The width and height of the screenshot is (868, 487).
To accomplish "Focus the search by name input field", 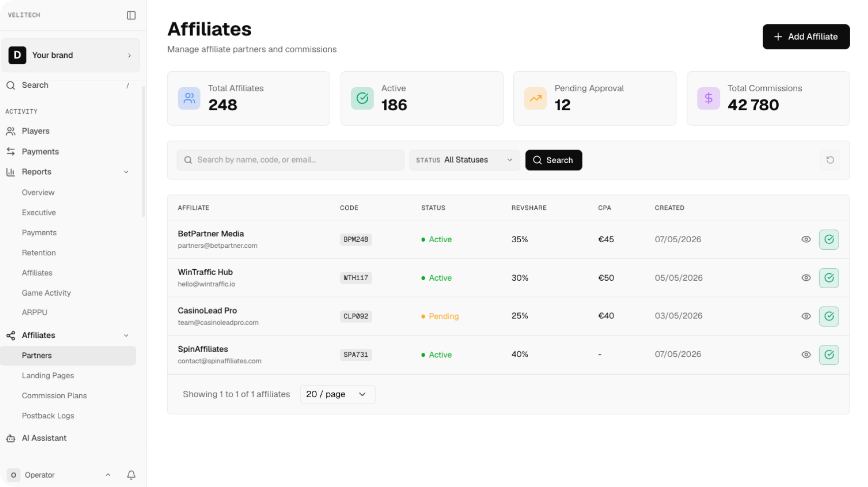I will click(x=290, y=160).
